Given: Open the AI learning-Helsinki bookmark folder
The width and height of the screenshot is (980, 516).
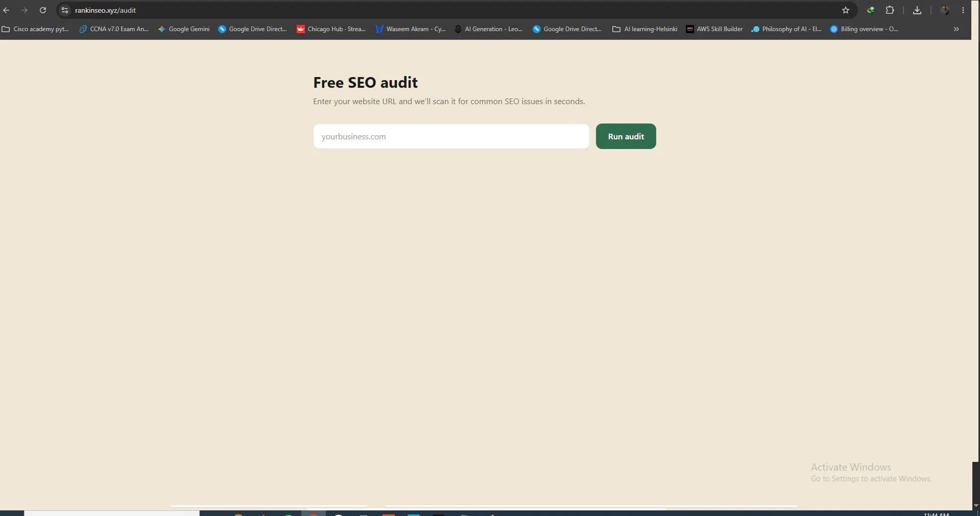Looking at the screenshot, I should coord(645,29).
